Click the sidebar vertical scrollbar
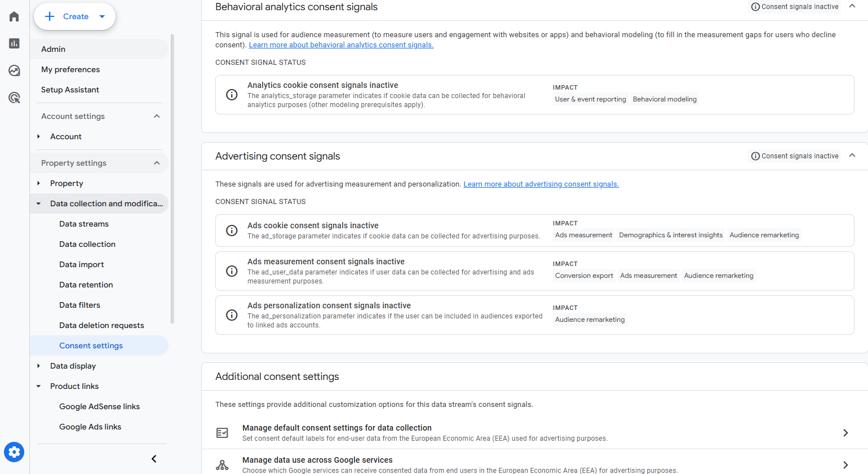The width and height of the screenshot is (868, 474). 172,179
